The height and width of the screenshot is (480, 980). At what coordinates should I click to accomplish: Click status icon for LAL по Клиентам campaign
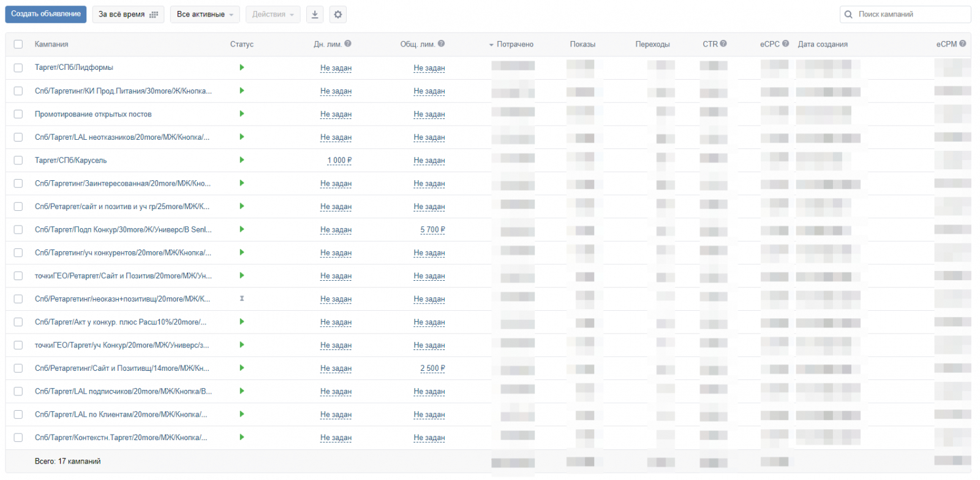point(242,414)
